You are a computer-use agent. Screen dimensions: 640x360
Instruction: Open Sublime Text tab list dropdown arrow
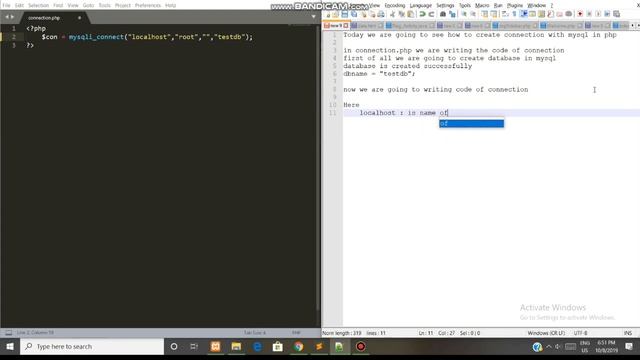coord(313,17)
